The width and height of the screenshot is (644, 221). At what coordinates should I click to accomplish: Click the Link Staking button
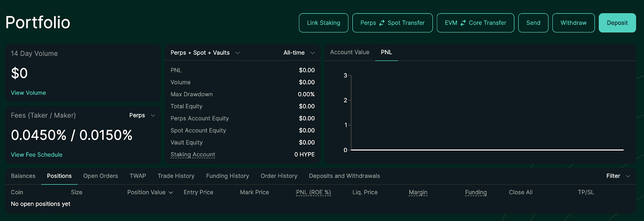(323, 23)
